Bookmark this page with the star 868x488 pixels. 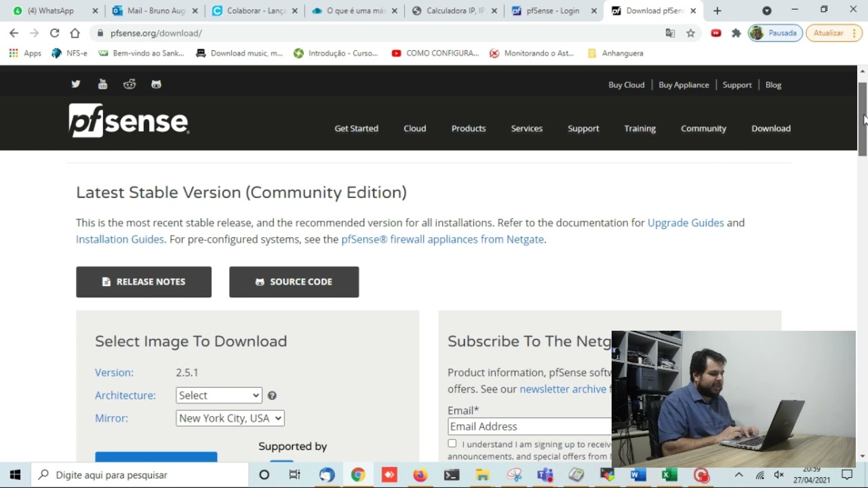tap(690, 33)
